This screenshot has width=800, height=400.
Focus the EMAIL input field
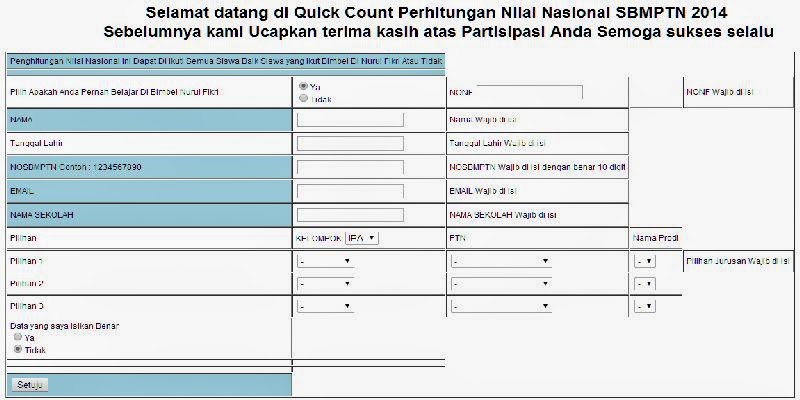[x=351, y=191]
